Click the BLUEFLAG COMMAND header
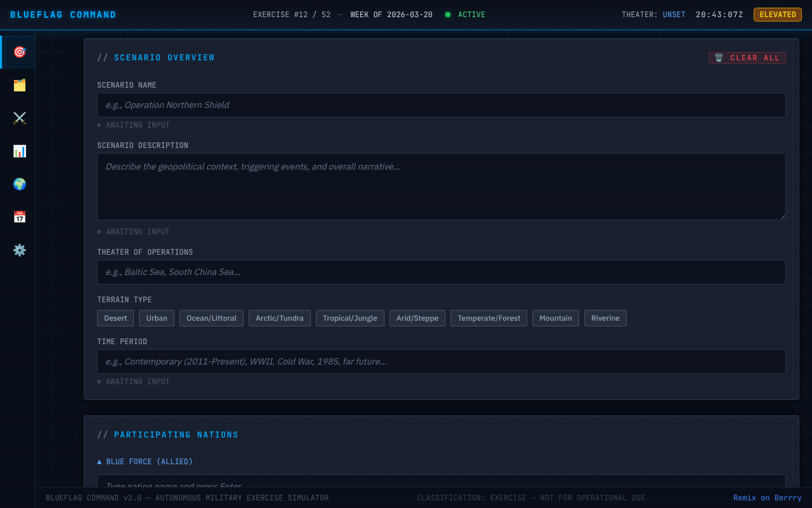Viewport: 812px width, 508px height. tap(62, 14)
